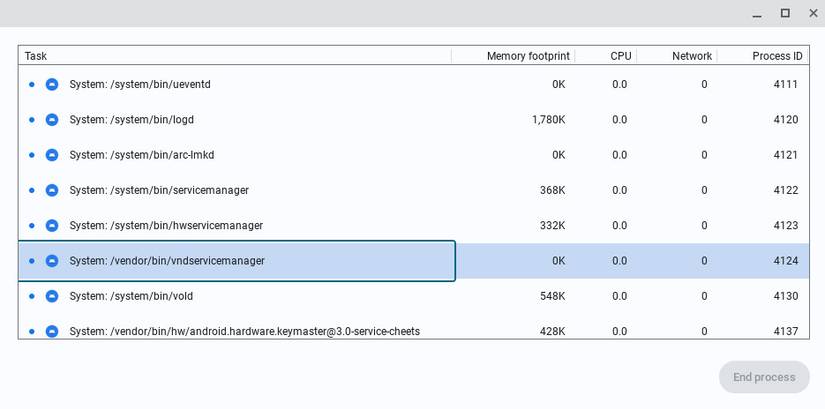This screenshot has height=409, width=825.
Task: Sort the list by CPU usage
Action: pyautogui.click(x=620, y=56)
